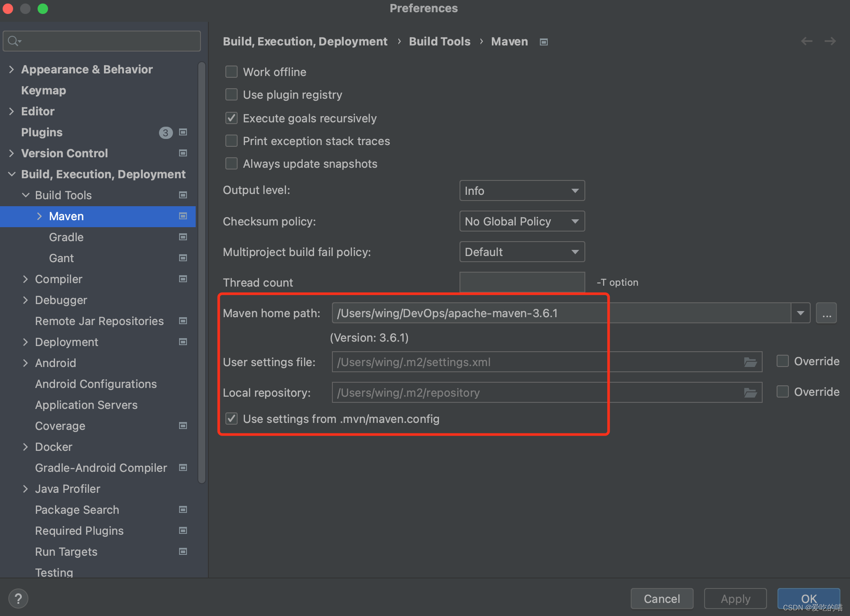Select Gradle in the settings tree

coord(66,237)
